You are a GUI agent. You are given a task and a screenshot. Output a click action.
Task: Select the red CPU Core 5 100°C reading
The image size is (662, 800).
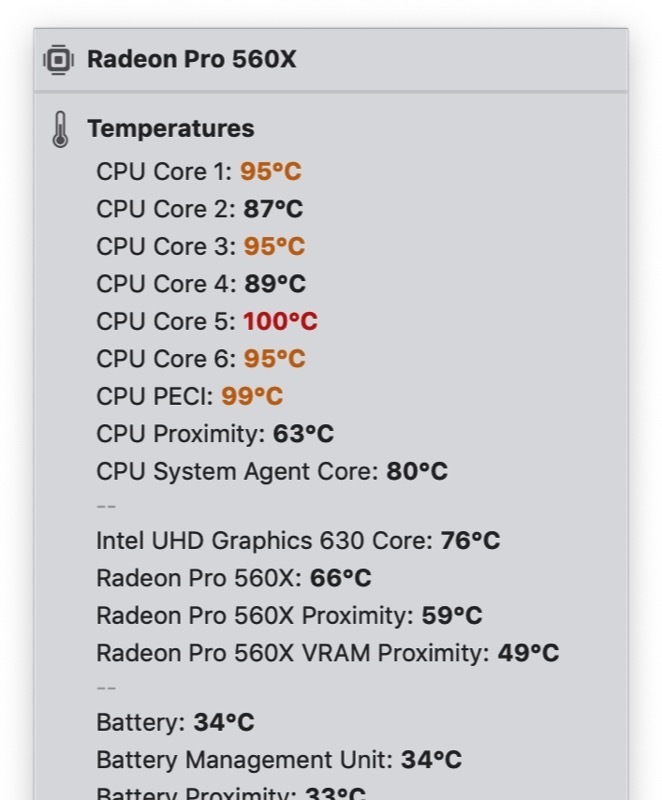click(280, 322)
